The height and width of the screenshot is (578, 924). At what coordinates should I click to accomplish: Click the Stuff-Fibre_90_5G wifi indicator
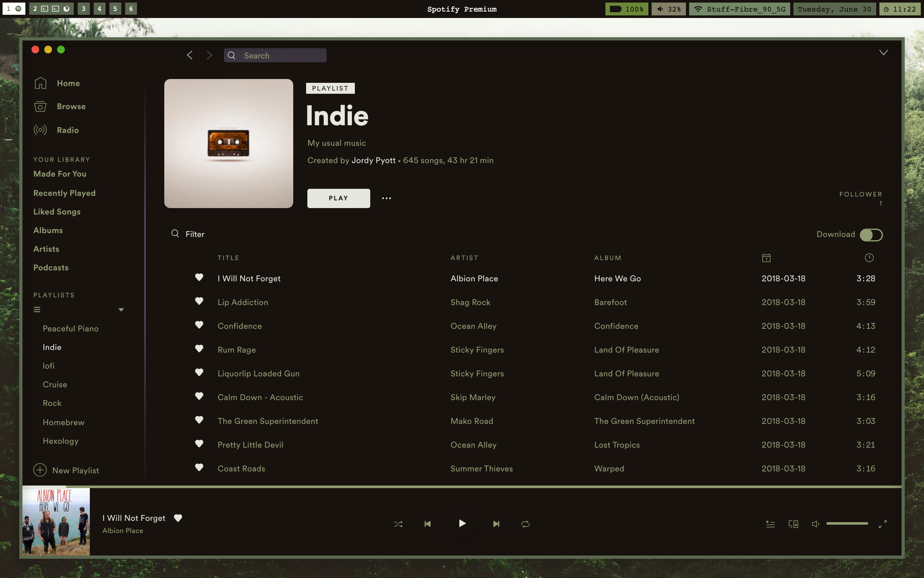pos(740,9)
